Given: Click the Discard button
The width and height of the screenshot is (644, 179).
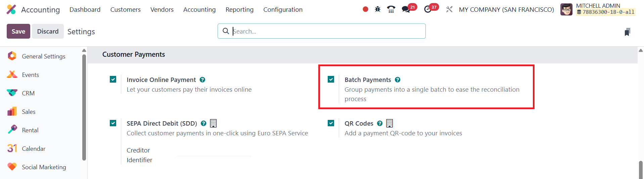Looking at the screenshot, I should (48, 31).
